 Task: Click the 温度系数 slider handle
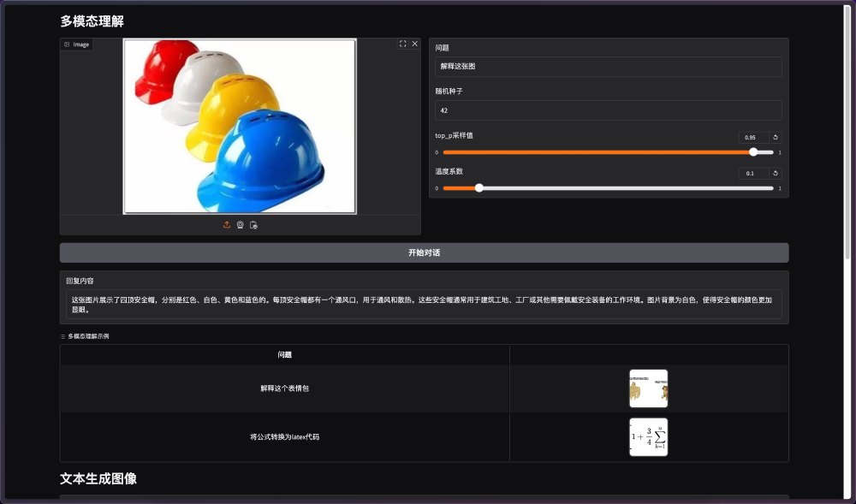[479, 187]
